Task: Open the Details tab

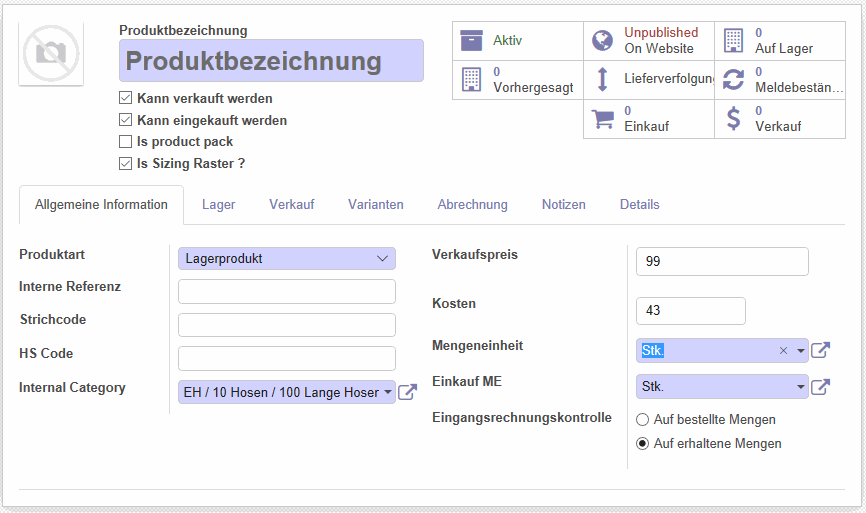Action: pyautogui.click(x=640, y=205)
